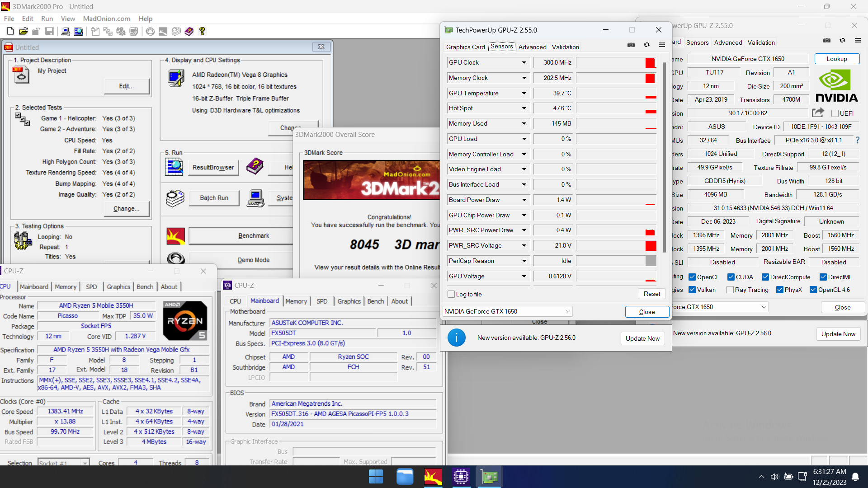Expand the GPU Temperature sensor dropdown
Viewport: 868px width, 488px height.
coord(524,93)
